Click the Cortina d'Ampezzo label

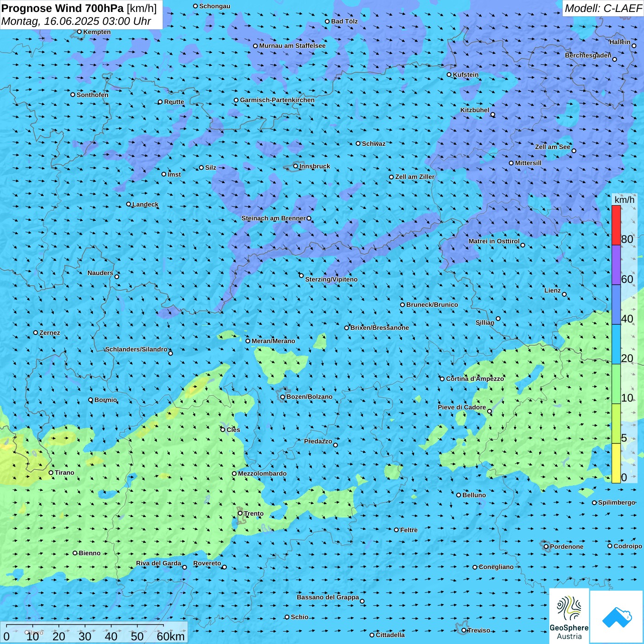[475, 379]
